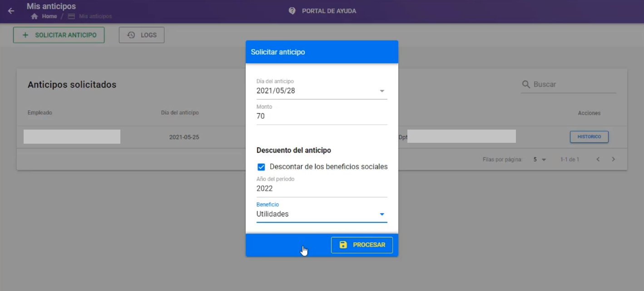Click the Anticipos solicitados heading

pyautogui.click(x=72, y=85)
